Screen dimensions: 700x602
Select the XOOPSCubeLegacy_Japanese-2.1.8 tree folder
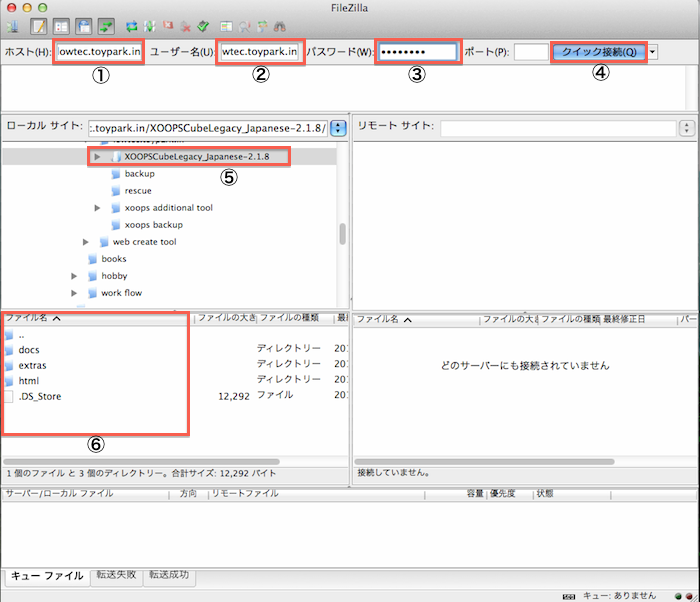click(197, 157)
